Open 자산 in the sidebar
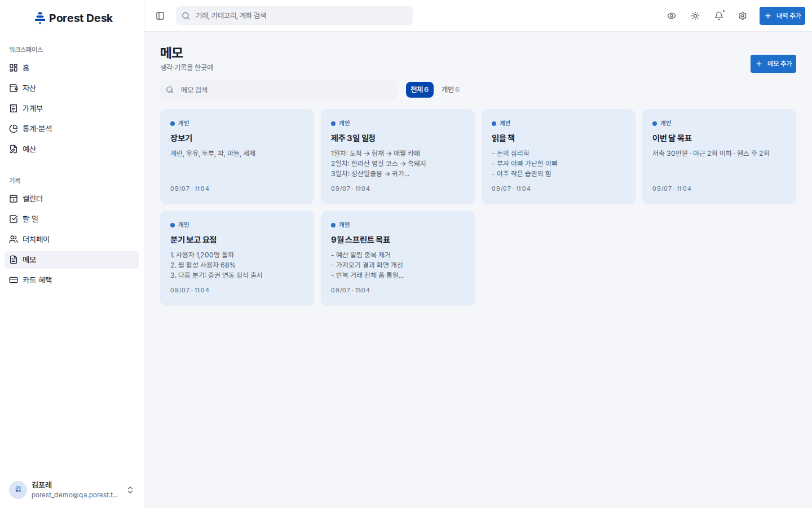This screenshot has height=508, width=812. click(72, 88)
